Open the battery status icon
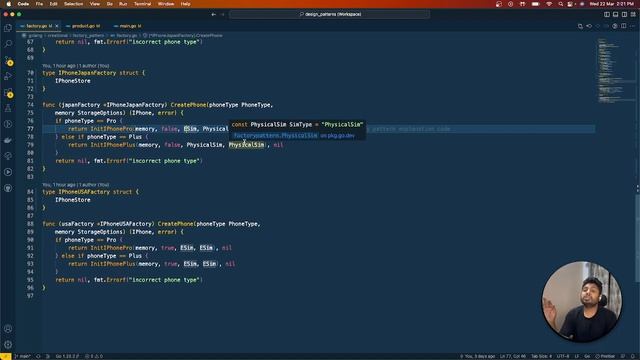The width and height of the screenshot is (640, 360). click(x=536, y=4)
